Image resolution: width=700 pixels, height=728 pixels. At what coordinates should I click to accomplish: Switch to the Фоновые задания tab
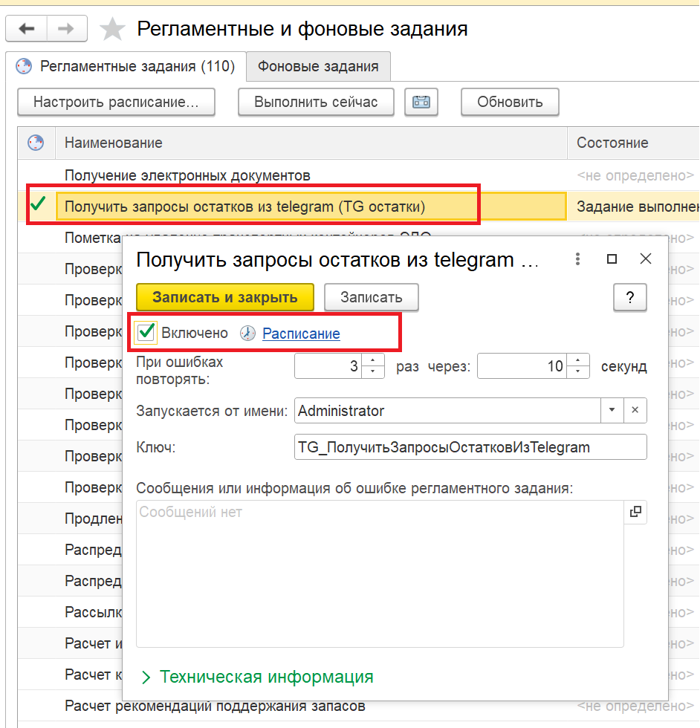[x=318, y=66]
